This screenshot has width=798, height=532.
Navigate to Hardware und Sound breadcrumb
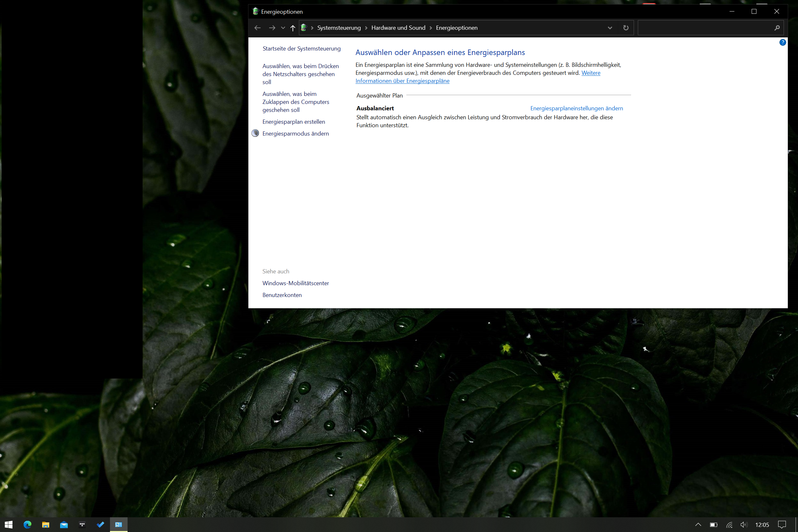click(398, 28)
